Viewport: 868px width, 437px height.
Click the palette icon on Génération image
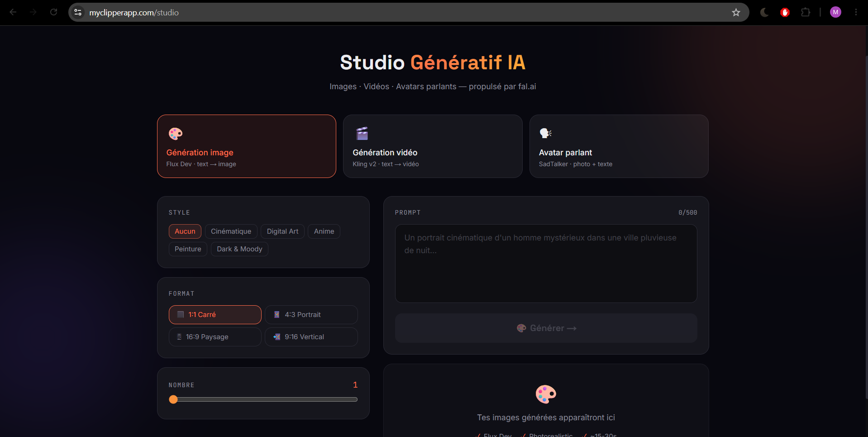pos(175,134)
